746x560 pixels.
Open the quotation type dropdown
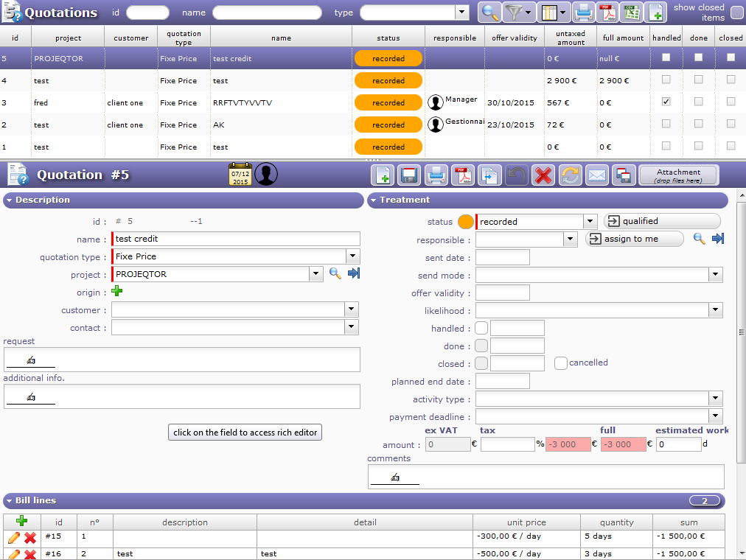pos(353,256)
